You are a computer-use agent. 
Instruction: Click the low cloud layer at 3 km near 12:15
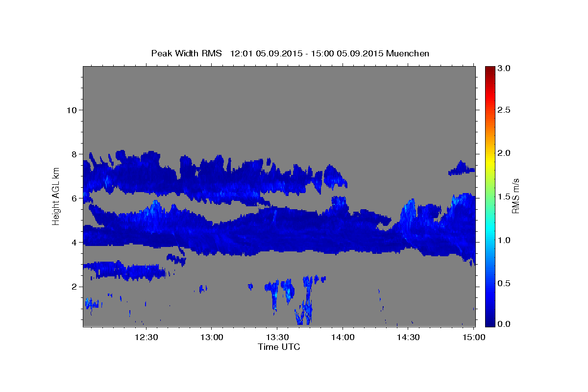125,270
